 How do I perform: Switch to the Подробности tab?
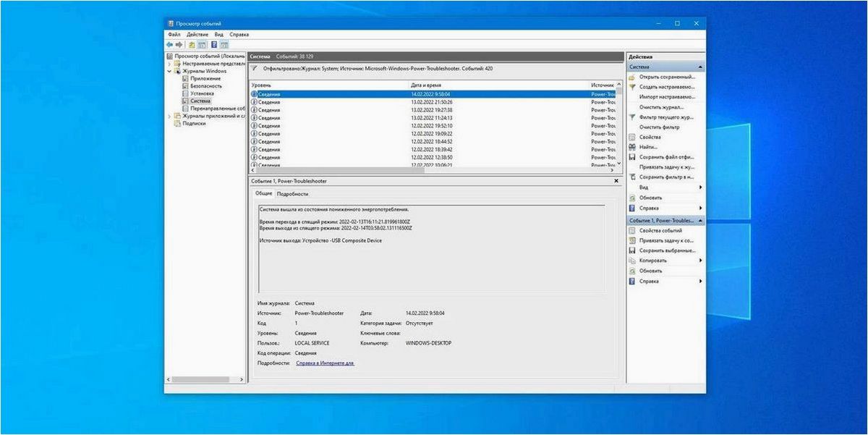(x=293, y=194)
